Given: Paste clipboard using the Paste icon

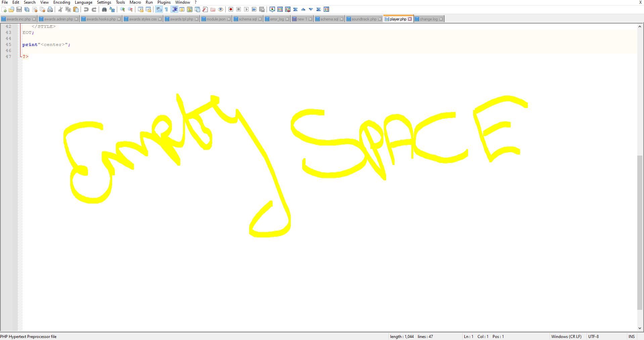Looking at the screenshot, I should (x=76, y=9).
